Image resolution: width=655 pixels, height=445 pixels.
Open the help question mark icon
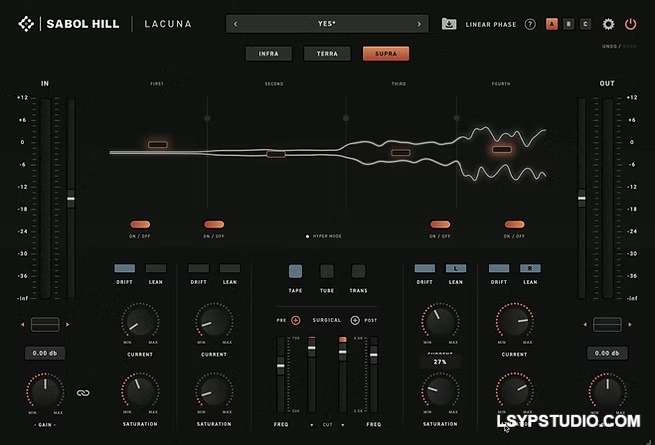click(x=530, y=24)
